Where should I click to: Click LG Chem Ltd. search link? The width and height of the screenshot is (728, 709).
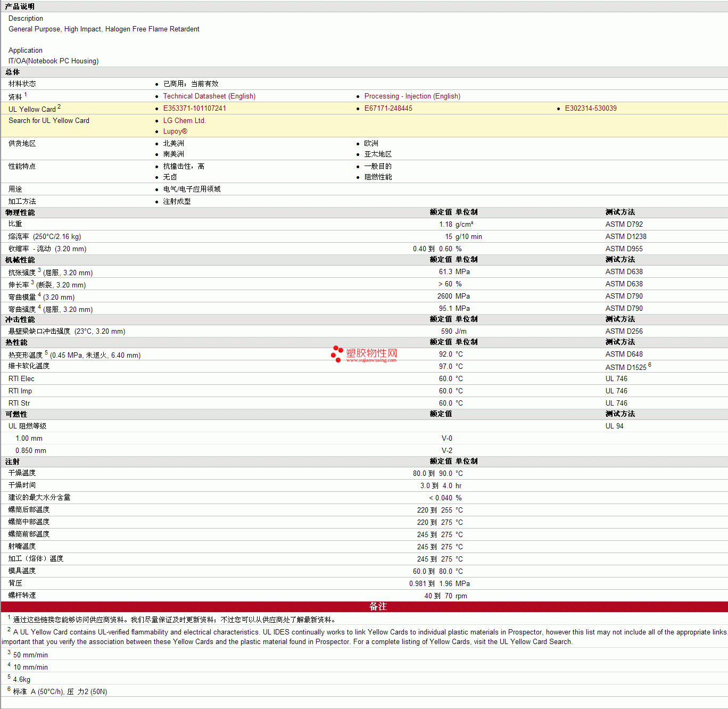coord(184,121)
